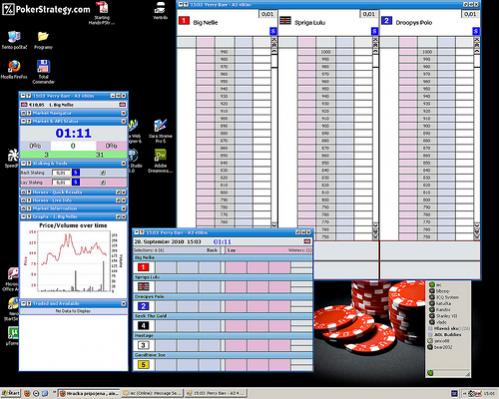The width and height of the screenshot is (499, 399).
Task: Click the blue S button beside Back Staking
Action: 76,173
